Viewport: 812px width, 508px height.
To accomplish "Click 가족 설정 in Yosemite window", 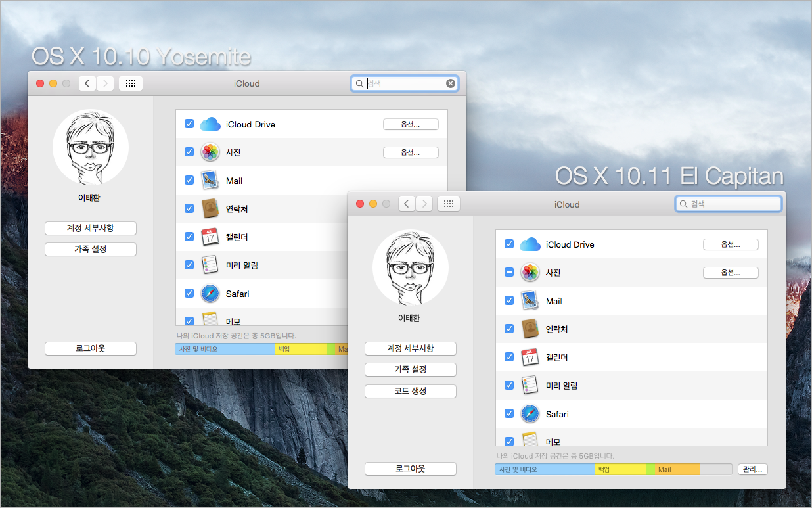I will tap(91, 250).
